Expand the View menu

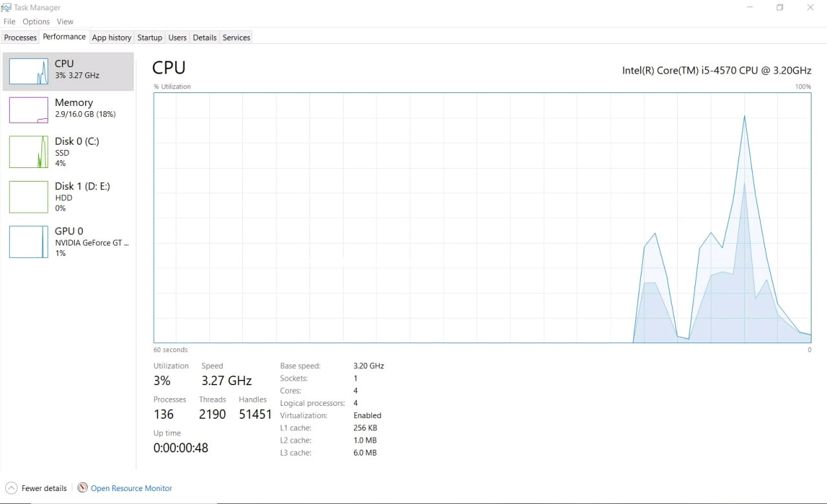click(x=65, y=21)
